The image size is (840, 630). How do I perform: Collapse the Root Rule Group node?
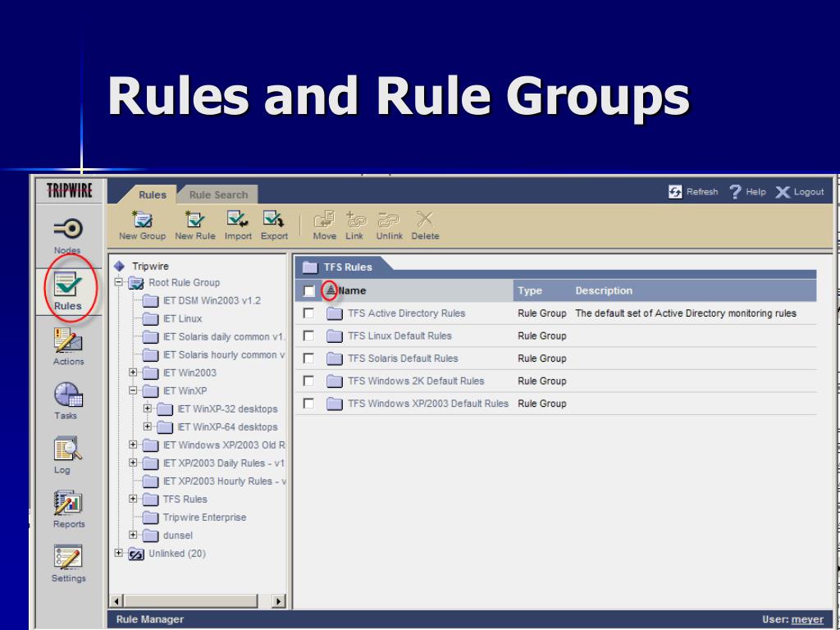coord(118,282)
